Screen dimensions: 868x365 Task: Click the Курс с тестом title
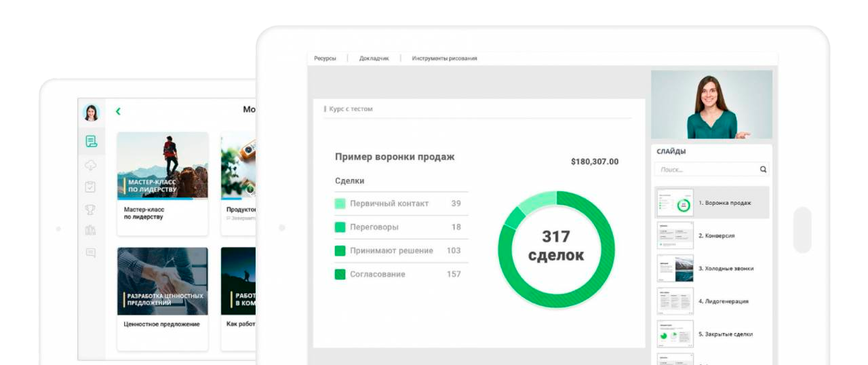click(x=351, y=109)
